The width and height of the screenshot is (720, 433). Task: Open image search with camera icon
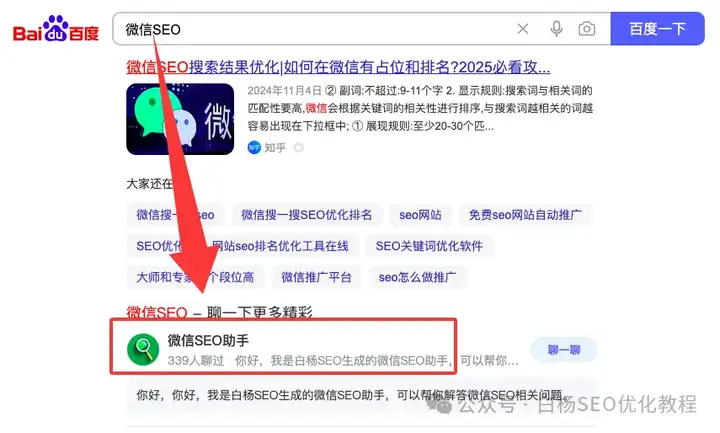coord(586,29)
